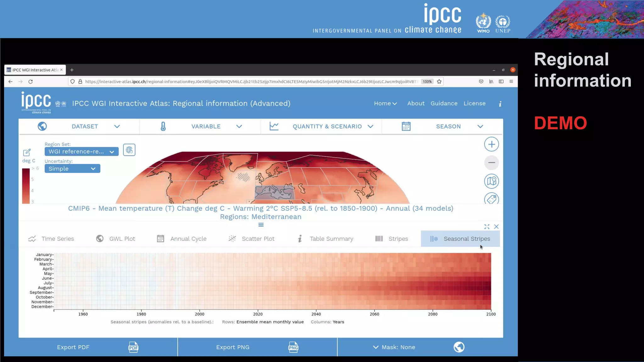This screenshot has height=362, width=644.
Task: Click the tag labels icon on map
Action: point(491,199)
